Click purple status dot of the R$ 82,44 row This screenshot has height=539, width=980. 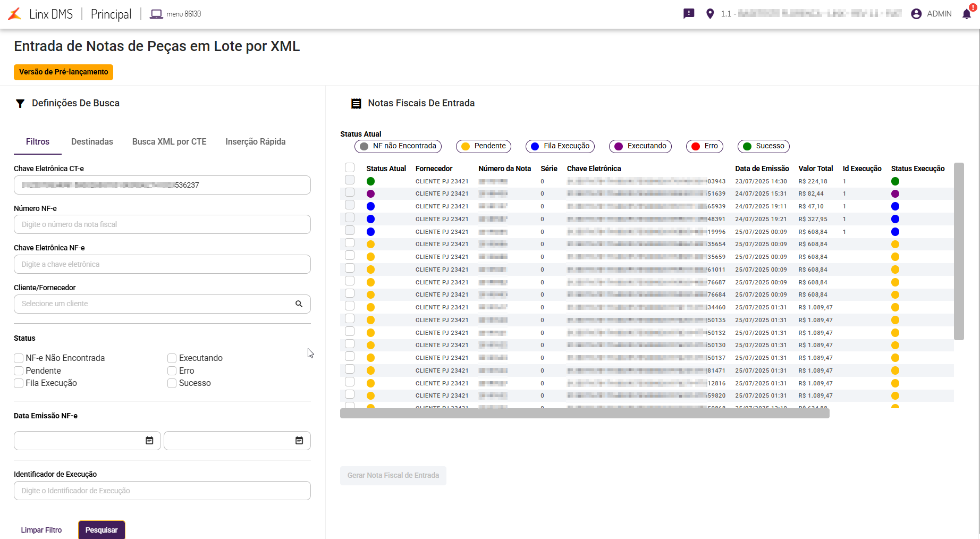[371, 194]
